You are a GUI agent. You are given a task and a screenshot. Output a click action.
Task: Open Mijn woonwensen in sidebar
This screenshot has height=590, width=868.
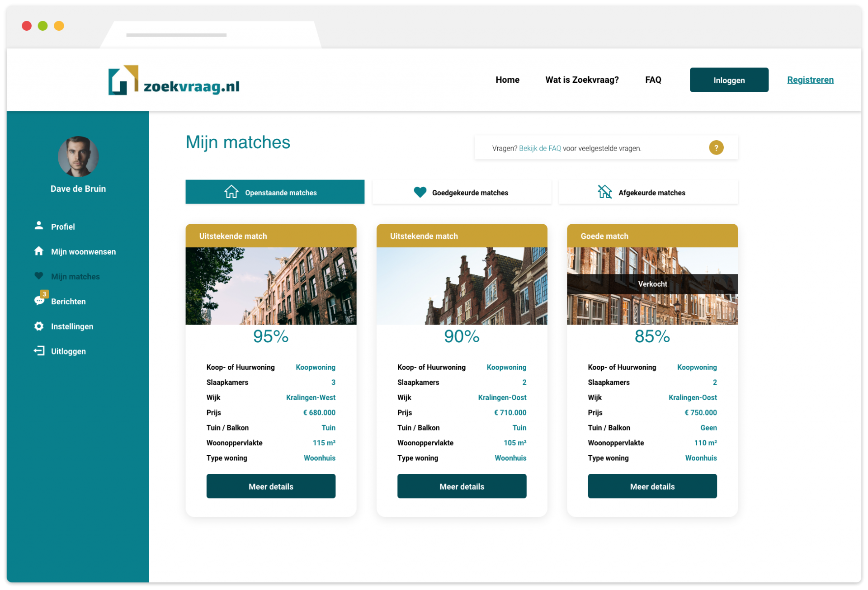tap(83, 251)
